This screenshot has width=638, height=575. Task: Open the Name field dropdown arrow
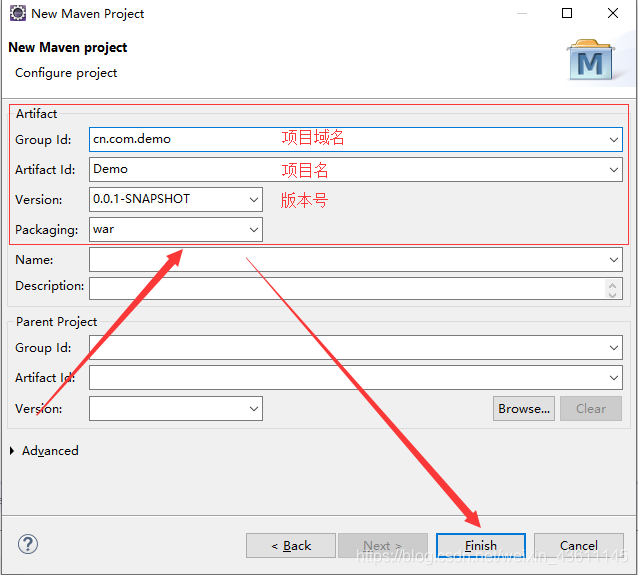[614, 260]
